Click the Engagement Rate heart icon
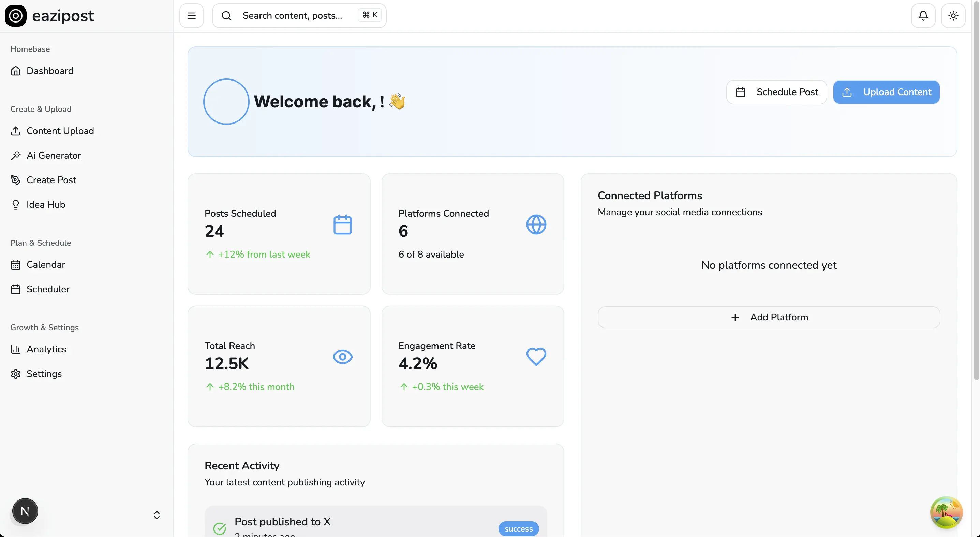980x537 pixels. [536, 357]
